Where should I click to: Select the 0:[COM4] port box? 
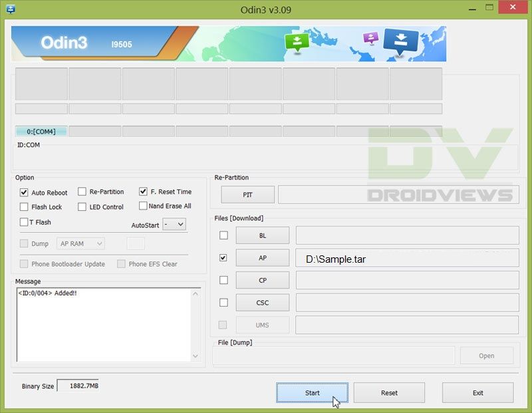[x=41, y=132]
